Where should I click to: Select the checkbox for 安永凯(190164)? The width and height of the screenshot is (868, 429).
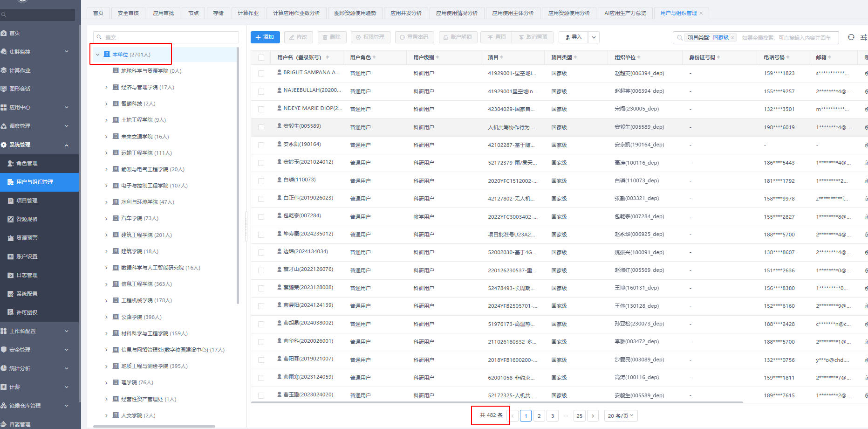pos(261,145)
